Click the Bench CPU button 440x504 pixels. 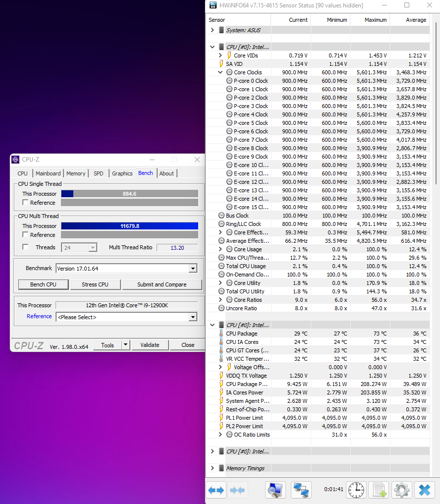pyautogui.click(x=44, y=284)
